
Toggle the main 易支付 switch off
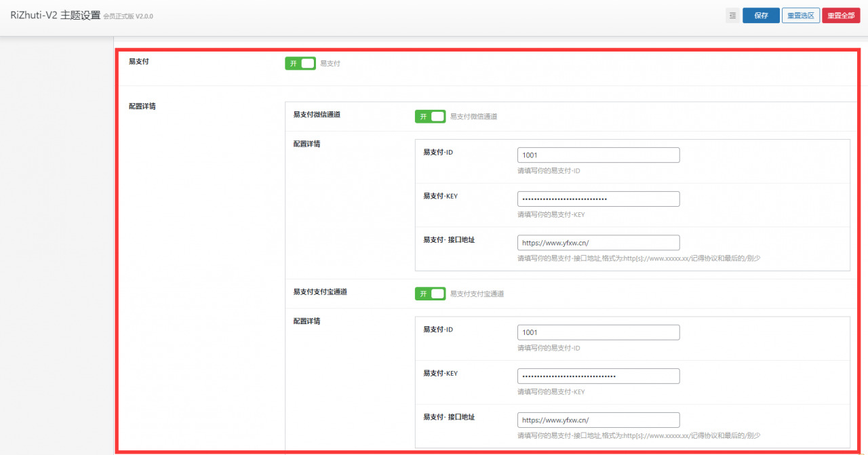coord(300,63)
